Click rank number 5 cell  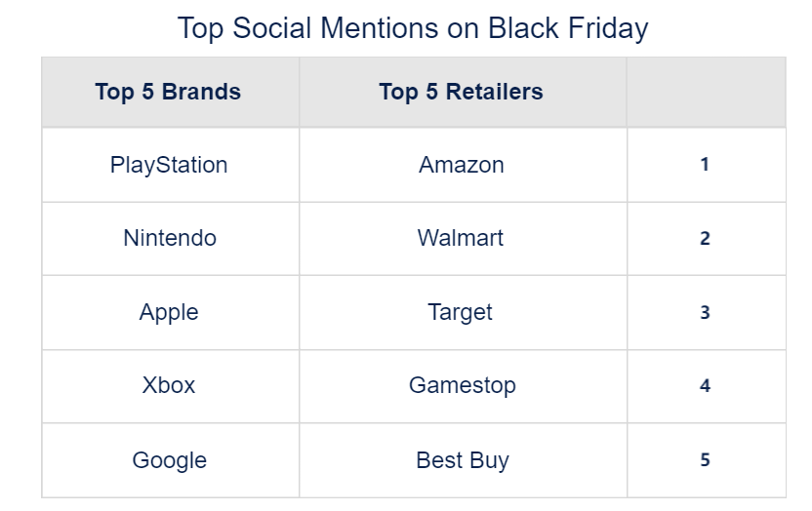pos(705,459)
